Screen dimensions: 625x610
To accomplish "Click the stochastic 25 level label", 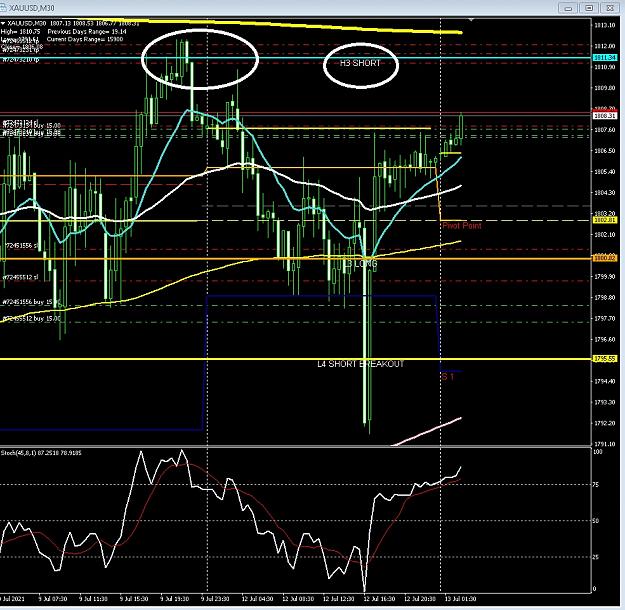I will coord(596,557).
